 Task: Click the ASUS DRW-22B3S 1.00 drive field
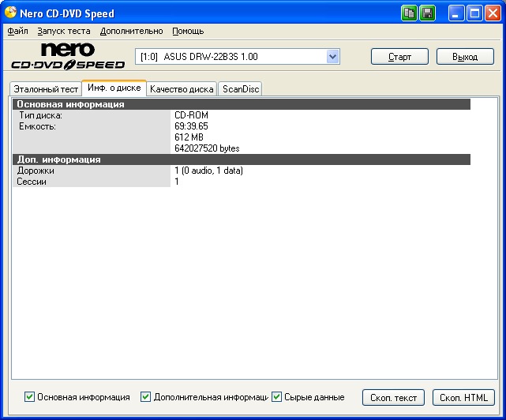(237, 57)
